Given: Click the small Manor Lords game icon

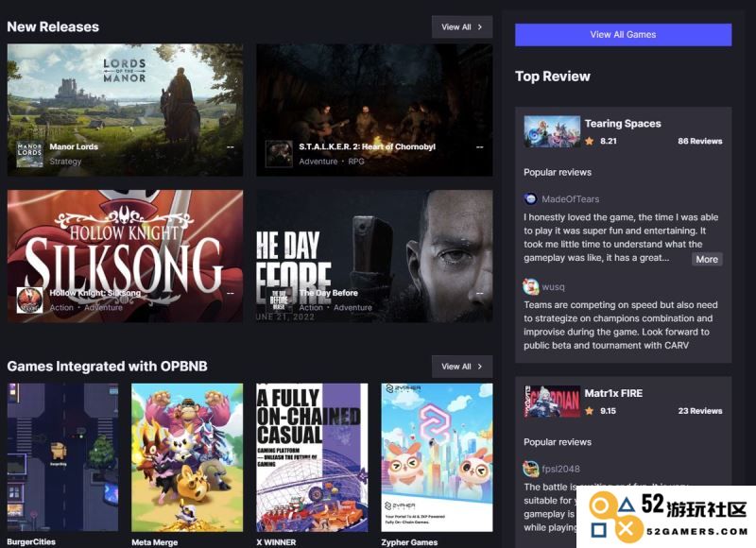Looking at the screenshot, I should [30, 154].
